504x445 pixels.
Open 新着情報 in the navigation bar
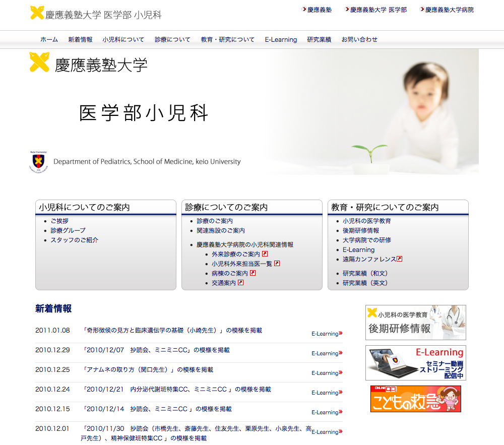tap(80, 39)
